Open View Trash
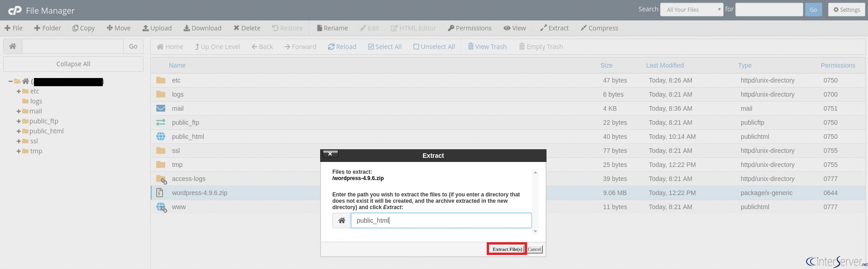The height and width of the screenshot is (269, 868). (x=487, y=47)
